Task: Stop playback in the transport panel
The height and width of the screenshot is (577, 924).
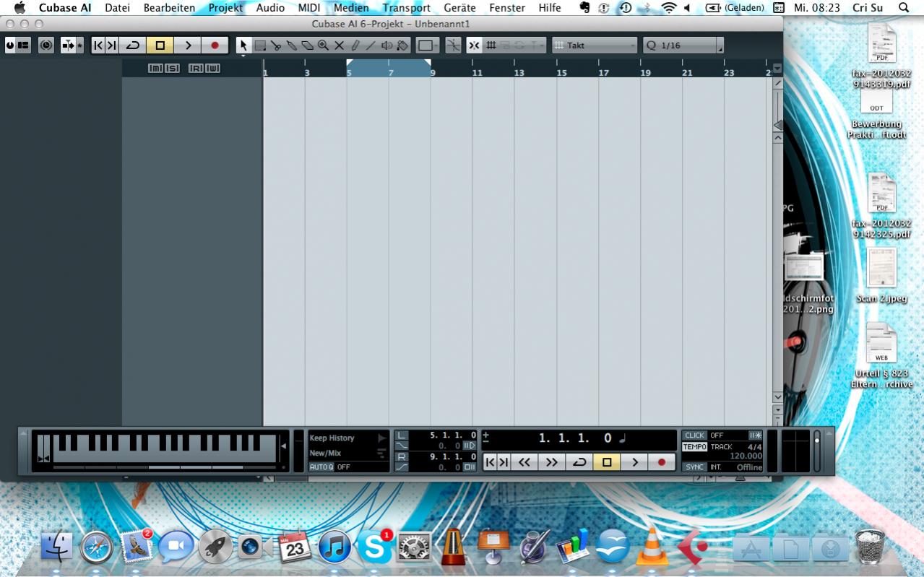Action: click(607, 462)
